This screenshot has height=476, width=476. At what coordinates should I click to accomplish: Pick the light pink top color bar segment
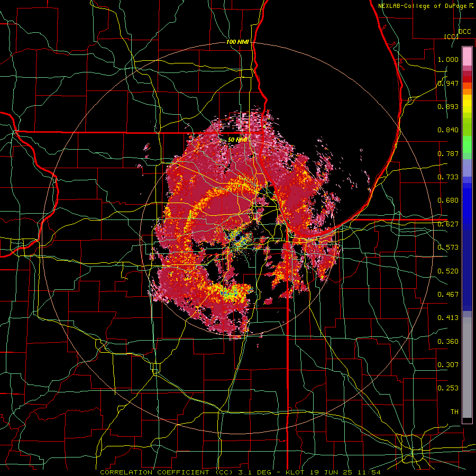(467, 56)
